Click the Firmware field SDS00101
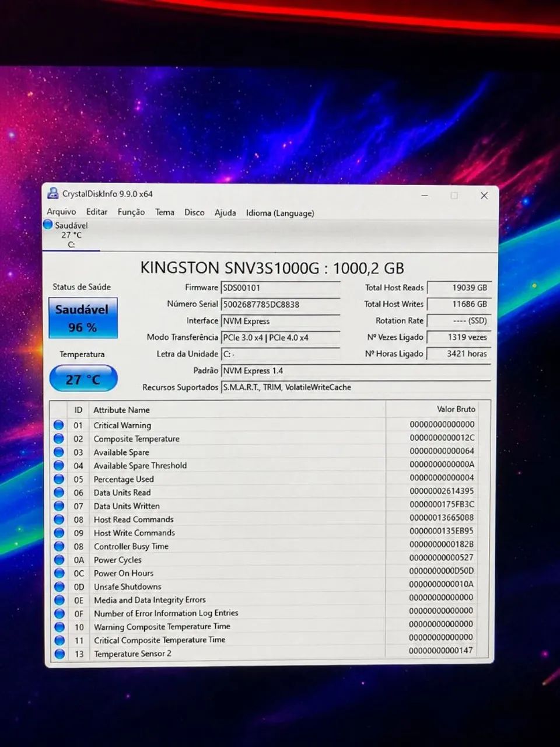The height and width of the screenshot is (747, 560). pos(280,288)
